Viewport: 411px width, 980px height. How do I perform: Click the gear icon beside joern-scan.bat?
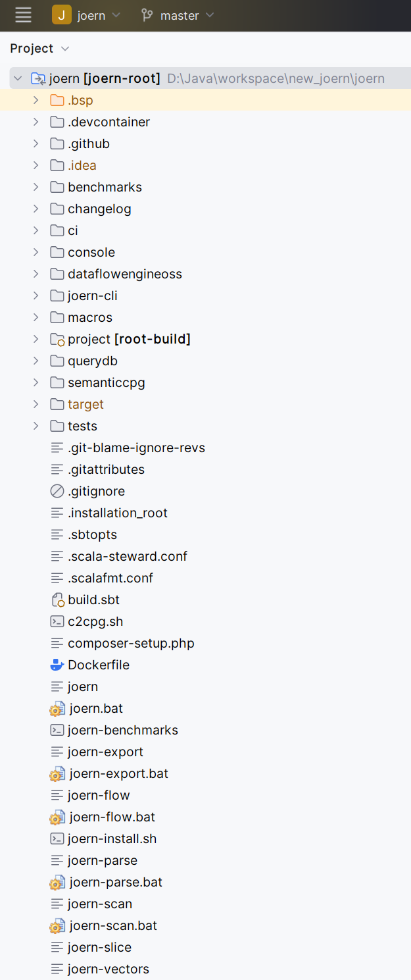[x=57, y=925]
